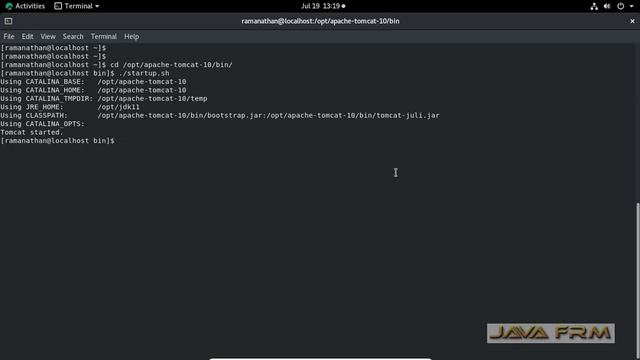The width and height of the screenshot is (640, 360).
Task: Click the CATALINA_TMPDIR path line
Action: (104, 98)
